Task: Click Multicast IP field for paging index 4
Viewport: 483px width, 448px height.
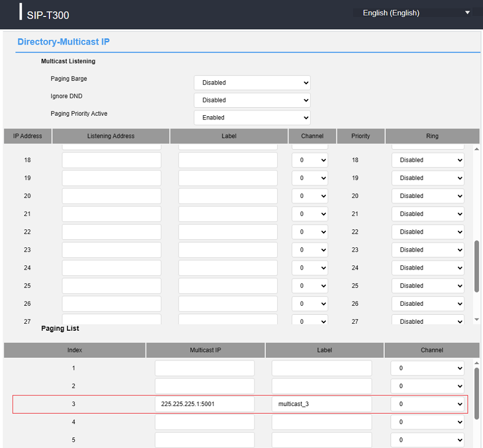Action: (205, 422)
